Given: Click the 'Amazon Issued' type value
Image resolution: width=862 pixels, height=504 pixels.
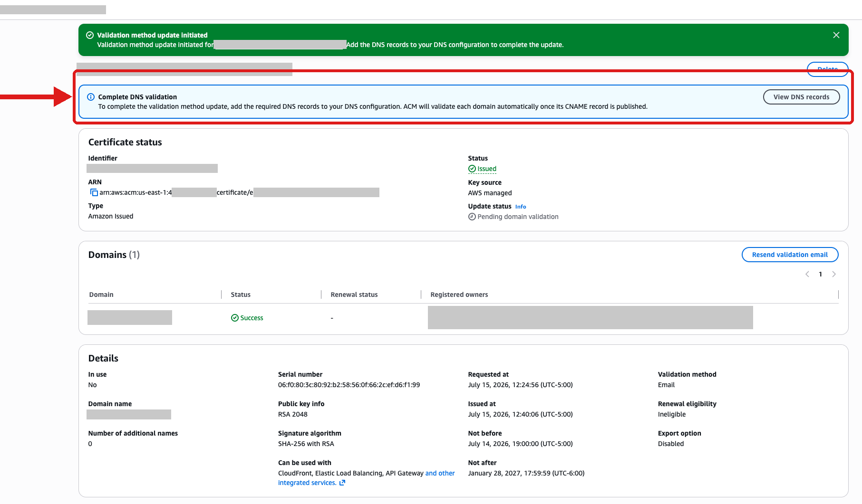Looking at the screenshot, I should [111, 216].
